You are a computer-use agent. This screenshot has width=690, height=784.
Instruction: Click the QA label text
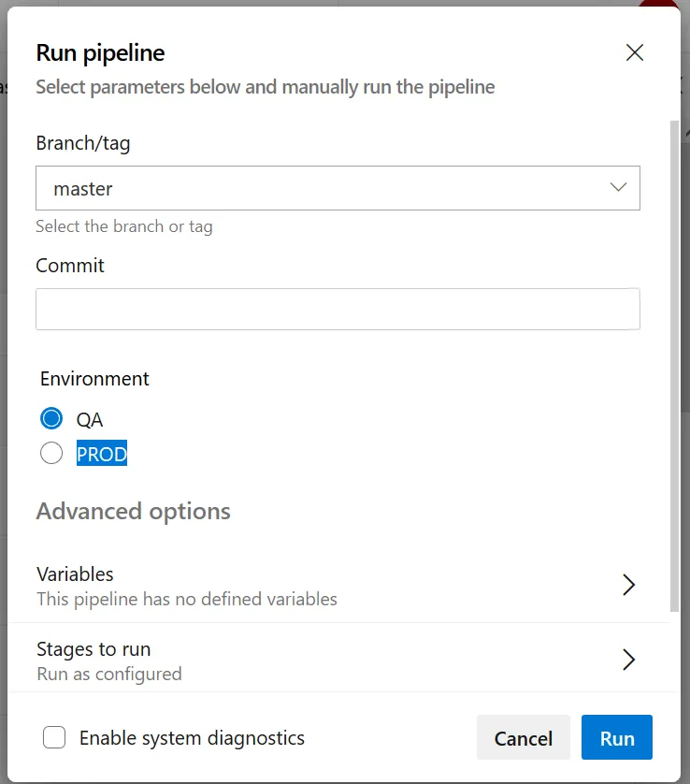click(x=90, y=419)
